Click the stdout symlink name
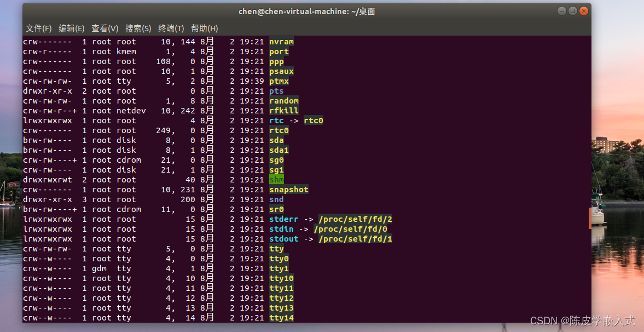The width and height of the screenshot is (644, 332). 284,239
